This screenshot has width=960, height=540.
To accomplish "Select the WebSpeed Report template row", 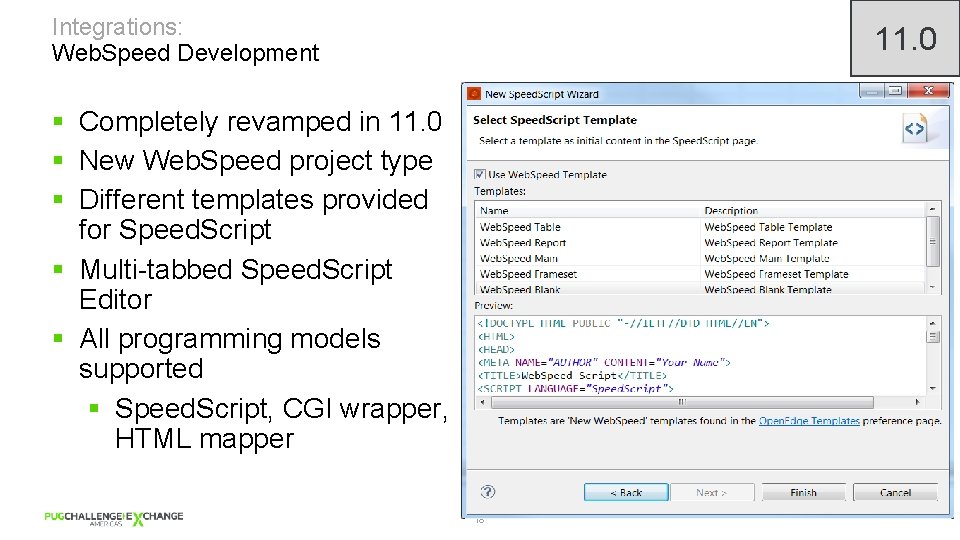I will [700, 243].
